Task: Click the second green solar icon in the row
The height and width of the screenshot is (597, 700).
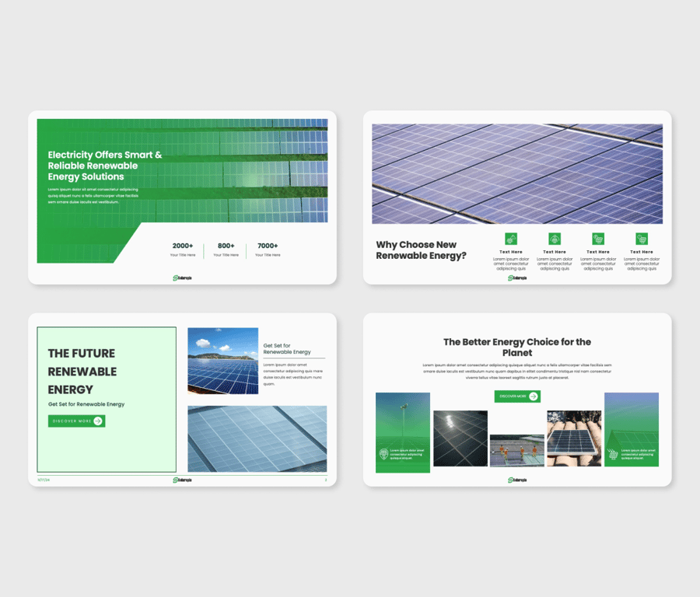Action: click(x=555, y=239)
